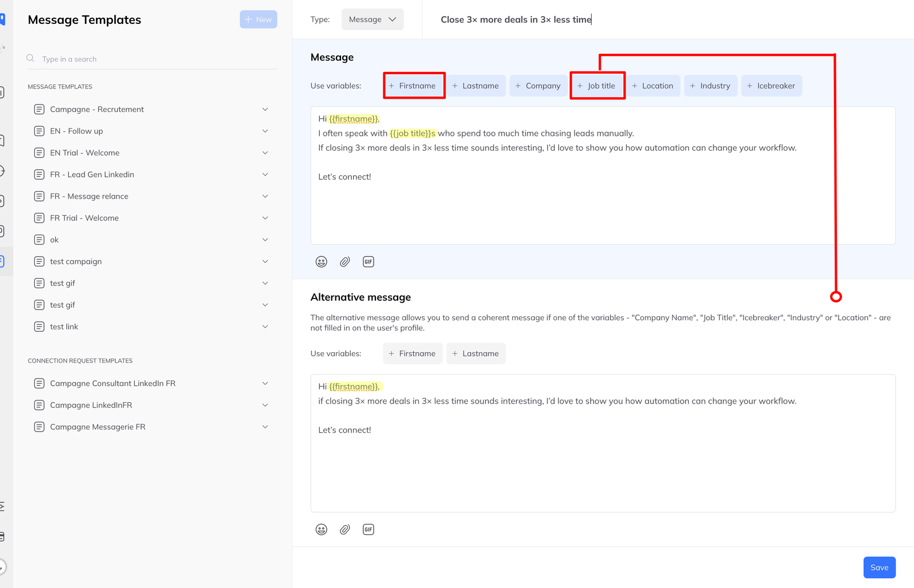Attach a file to the Alternative message
Viewport: 914px width, 588px height.
click(x=345, y=529)
